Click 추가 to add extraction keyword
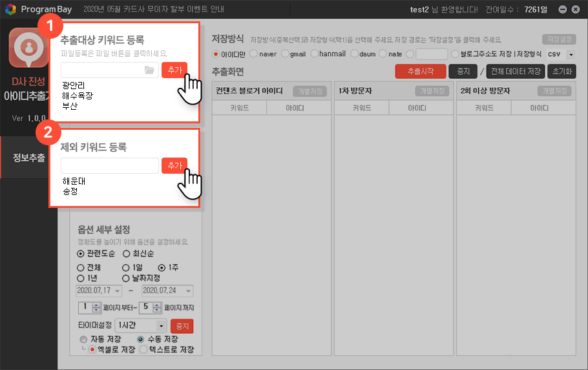The height and width of the screenshot is (370, 588). pos(174,70)
